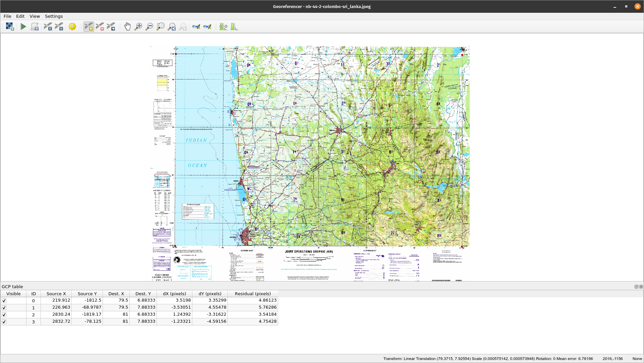Click Zoom to Layer icon
Viewport: 644px width, 363px height.
[160, 27]
